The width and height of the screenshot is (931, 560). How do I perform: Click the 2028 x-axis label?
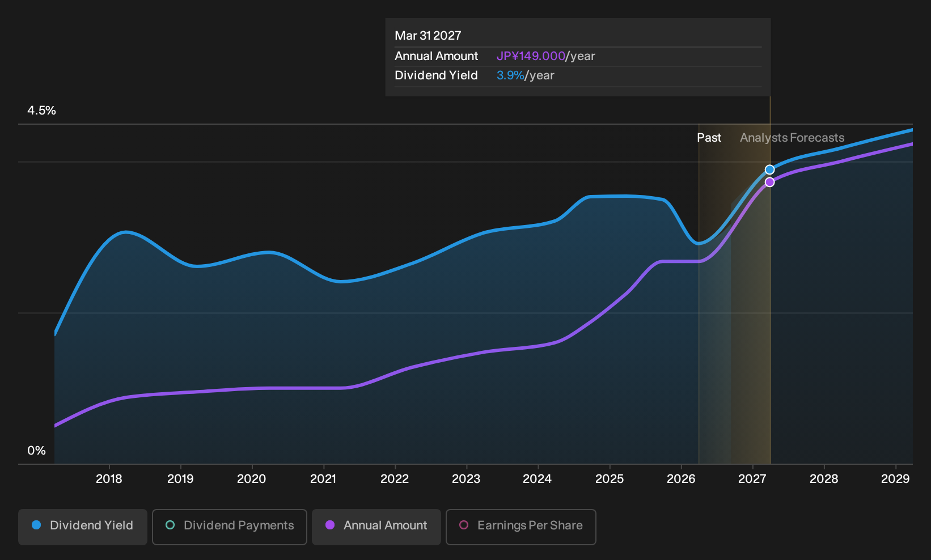tap(824, 479)
